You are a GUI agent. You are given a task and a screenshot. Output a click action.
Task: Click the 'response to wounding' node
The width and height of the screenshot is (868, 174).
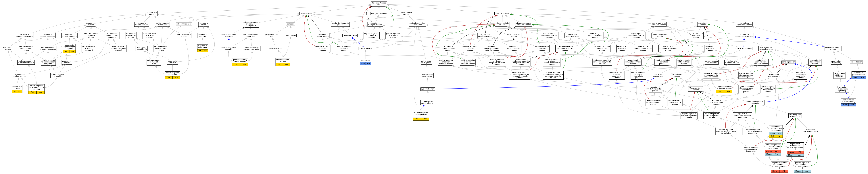pos(203,35)
